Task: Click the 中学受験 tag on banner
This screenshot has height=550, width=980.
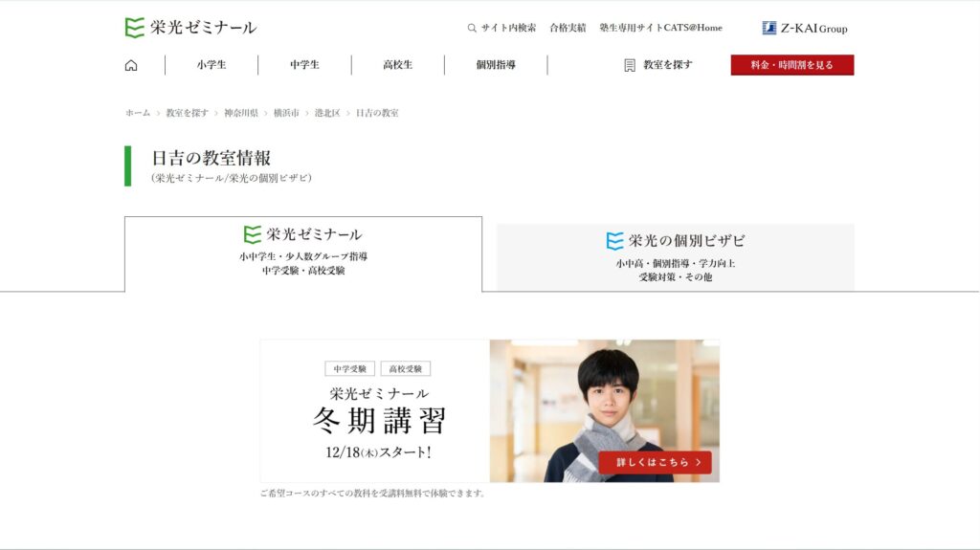Action: pyautogui.click(x=349, y=369)
